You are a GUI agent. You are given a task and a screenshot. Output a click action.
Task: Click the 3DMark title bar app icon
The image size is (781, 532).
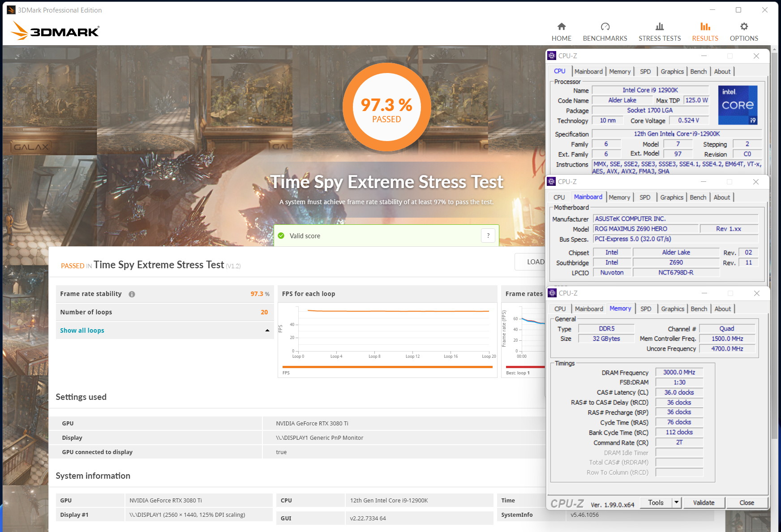(x=11, y=10)
